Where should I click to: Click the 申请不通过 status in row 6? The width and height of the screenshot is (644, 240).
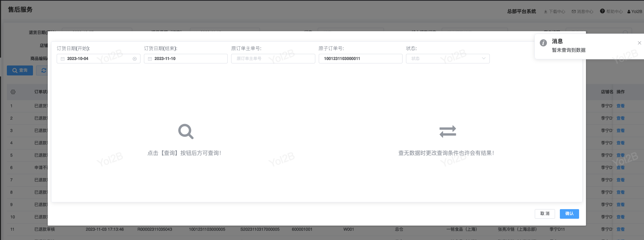click(x=41, y=168)
